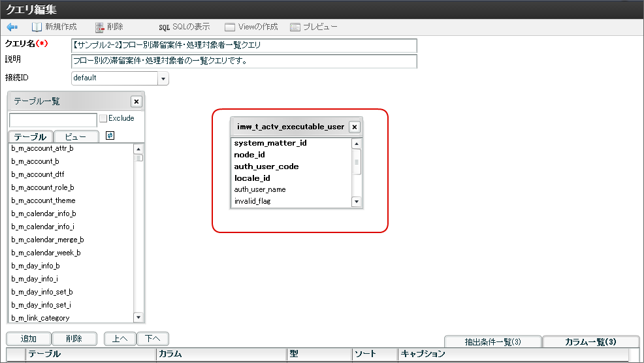Viewport: 644px width, 363px height.
Task: Click the 下へ button
Action: pos(153,339)
